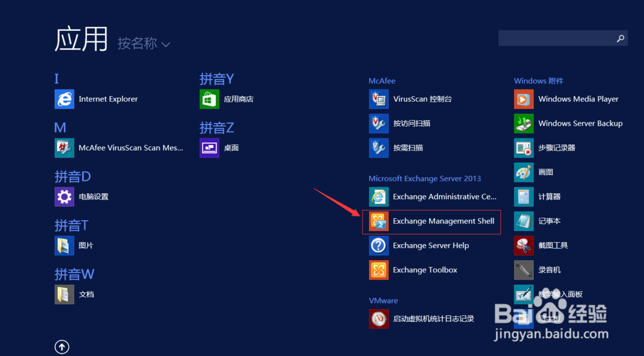This screenshot has height=356, width=644.
Task: Open 记事本 notepad icon
Action: coord(524,221)
